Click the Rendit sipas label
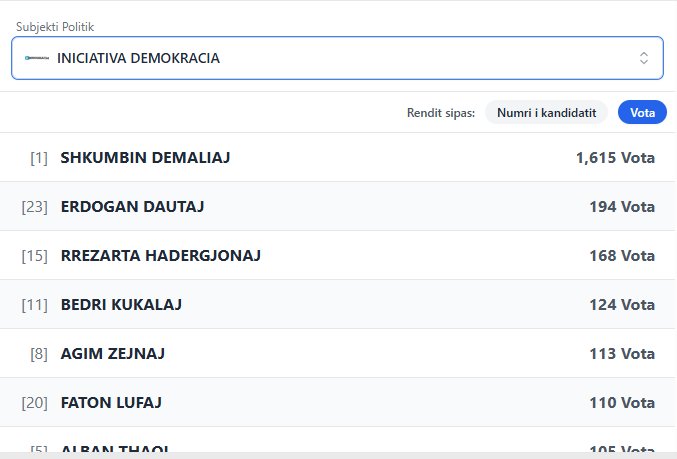Image resolution: width=677 pixels, height=459 pixels. coord(441,113)
